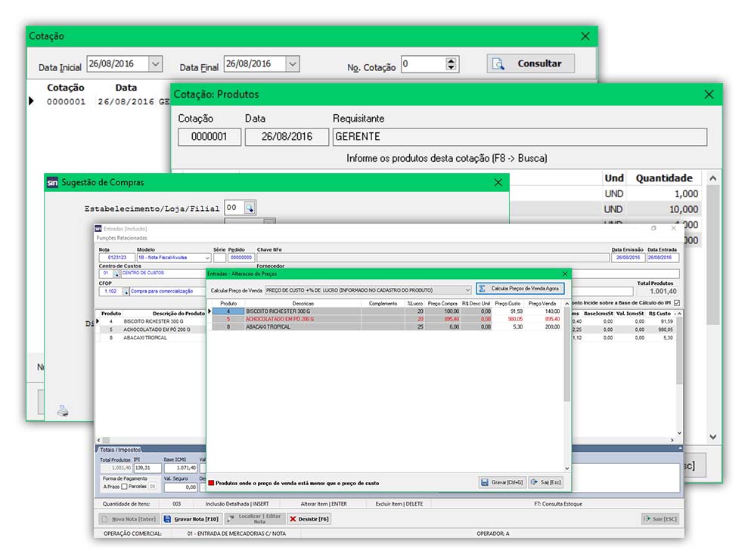Select red ACHOCOLATADO EM PÓ 200 G row

(386, 320)
